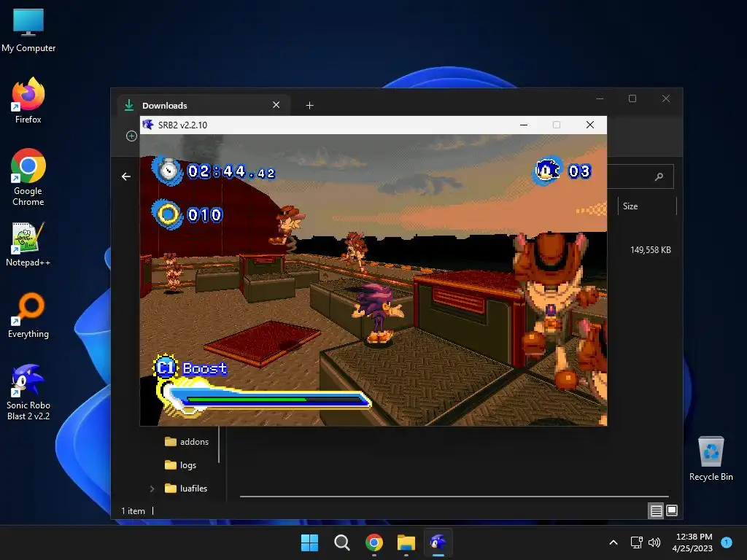This screenshot has width=747, height=560.
Task: Open Notepad++ desktop shortcut
Action: (x=28, y=244)
